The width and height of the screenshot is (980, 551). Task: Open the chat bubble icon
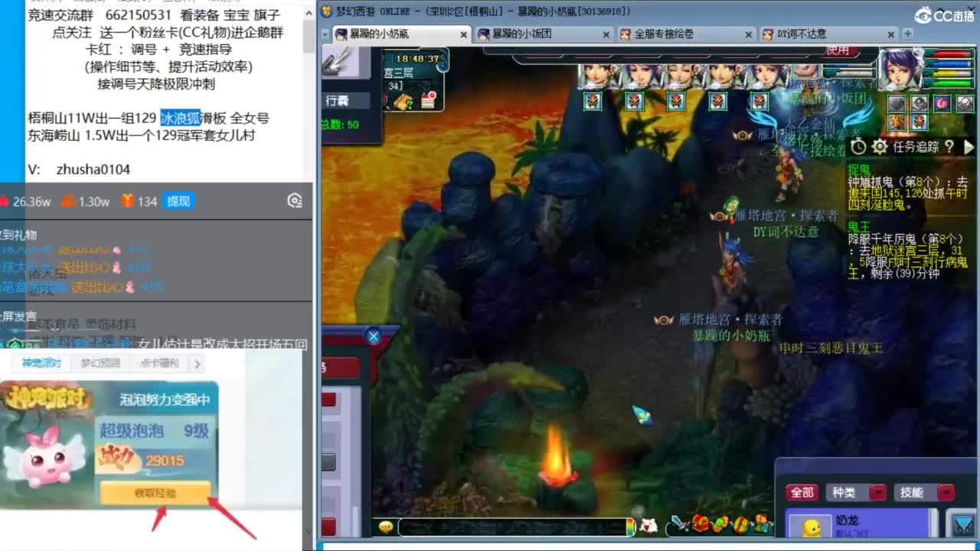click(386, 527)
